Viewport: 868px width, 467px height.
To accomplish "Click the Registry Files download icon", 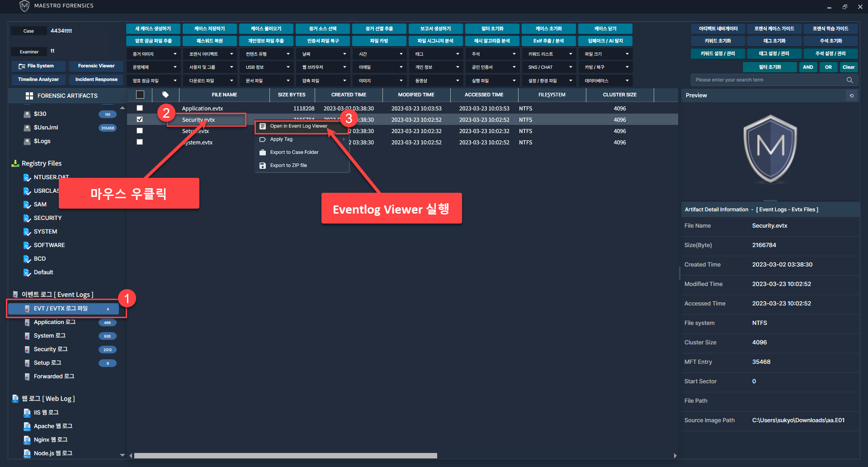I will [x=15, y=163].
